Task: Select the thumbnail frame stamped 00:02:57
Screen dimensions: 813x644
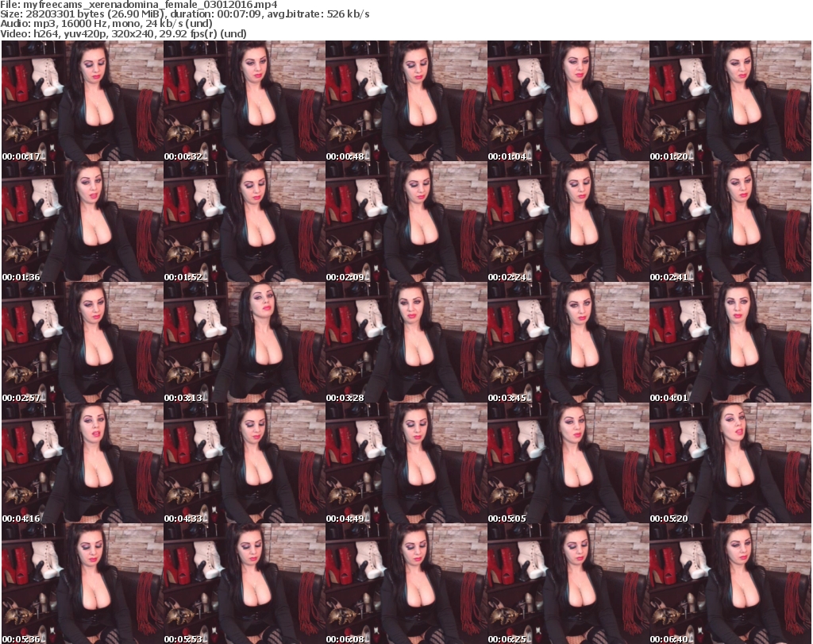Action: [83, 343]
